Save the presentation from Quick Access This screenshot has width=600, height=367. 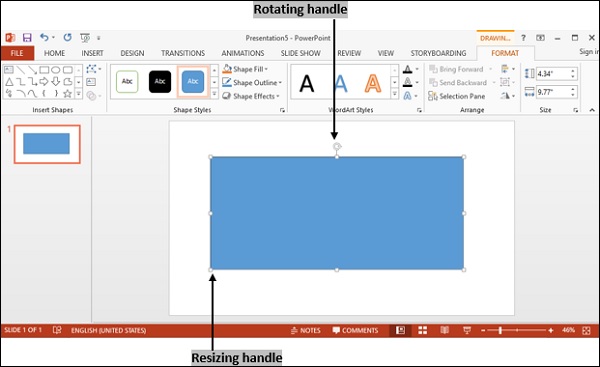pyautogui.click(x=27, y=38)
